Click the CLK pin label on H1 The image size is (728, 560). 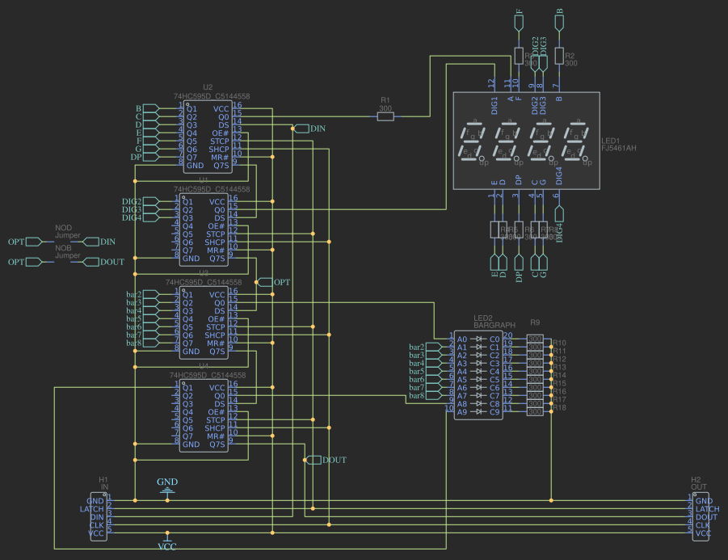click(97, 524)
